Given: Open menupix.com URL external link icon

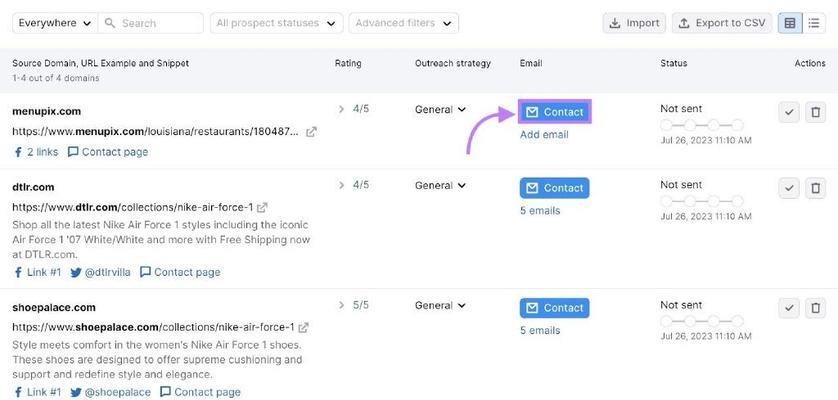Looking at the screenshot, I should point(311,132).
